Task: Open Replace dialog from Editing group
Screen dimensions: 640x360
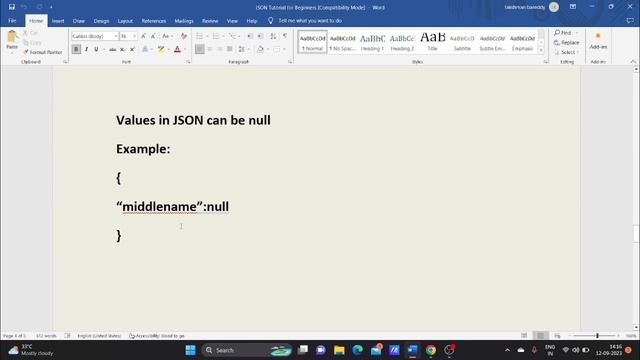Action: click(567, 42)
